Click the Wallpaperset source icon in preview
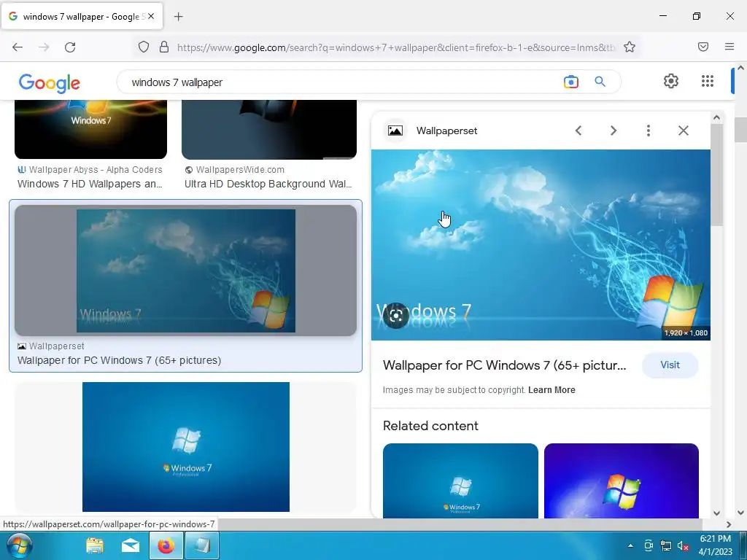Viewport: 747px width, 560px height. 395,131
